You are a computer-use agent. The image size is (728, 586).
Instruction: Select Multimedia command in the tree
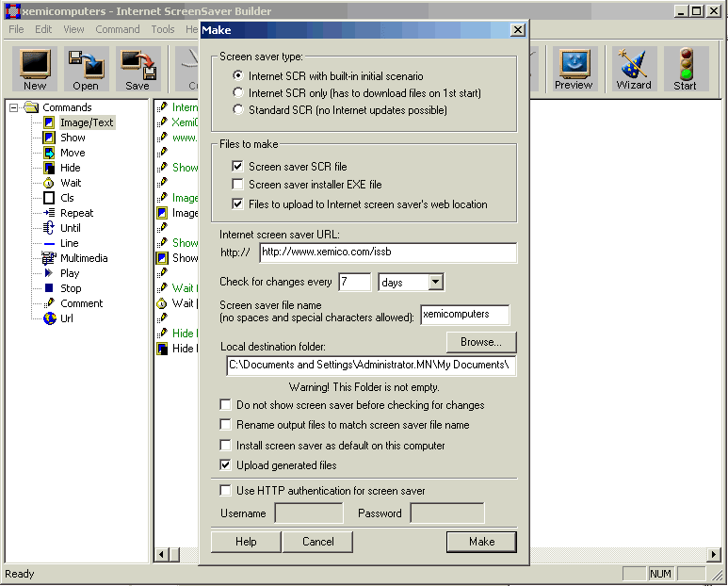tap(83, 258)
